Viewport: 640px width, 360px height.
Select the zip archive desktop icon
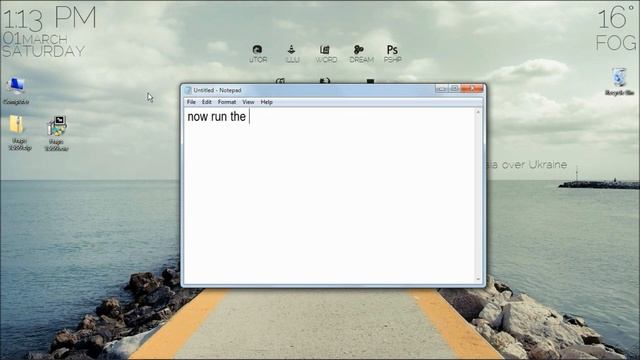(19, 133)
